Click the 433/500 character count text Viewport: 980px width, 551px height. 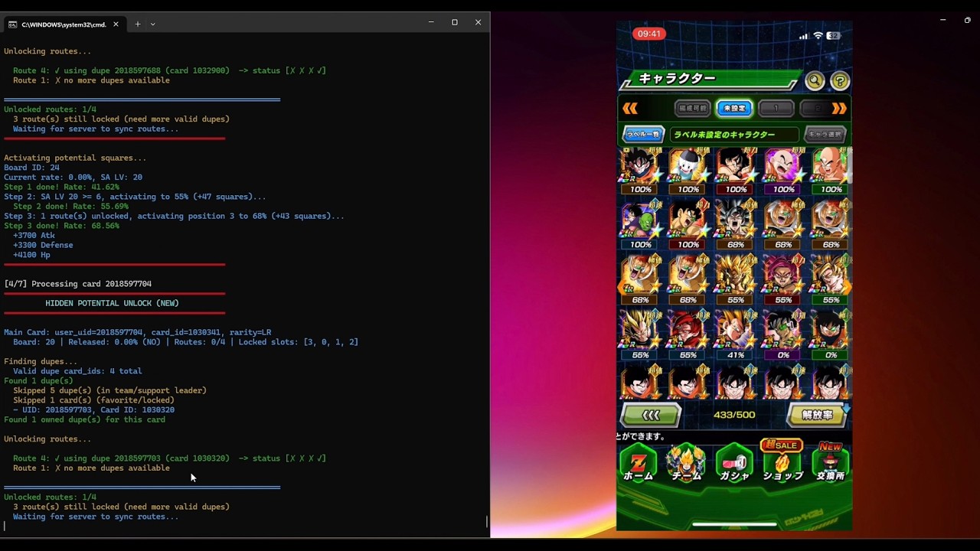pyautogui.click(x=734, y=415)
